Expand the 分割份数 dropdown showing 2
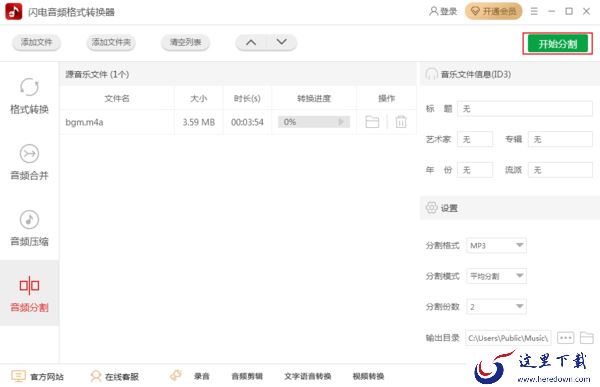Screen dimensions: 600x387 point(496,307)
